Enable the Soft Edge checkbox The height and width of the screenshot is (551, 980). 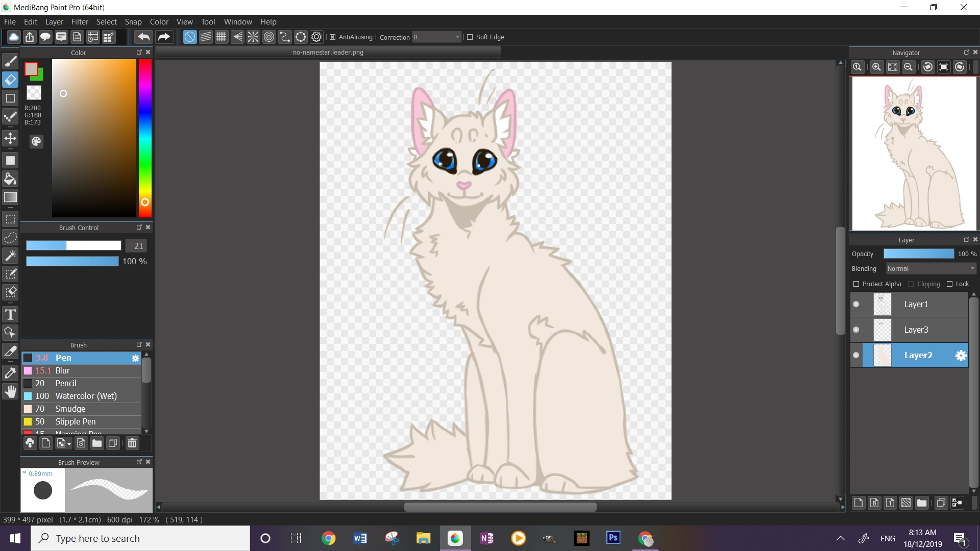click(470, 37)
